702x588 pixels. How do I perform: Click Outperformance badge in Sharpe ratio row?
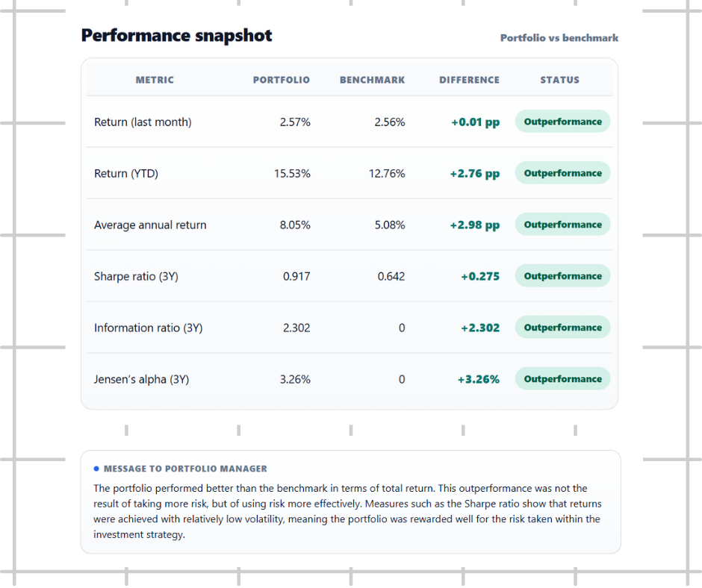point(562,276)
